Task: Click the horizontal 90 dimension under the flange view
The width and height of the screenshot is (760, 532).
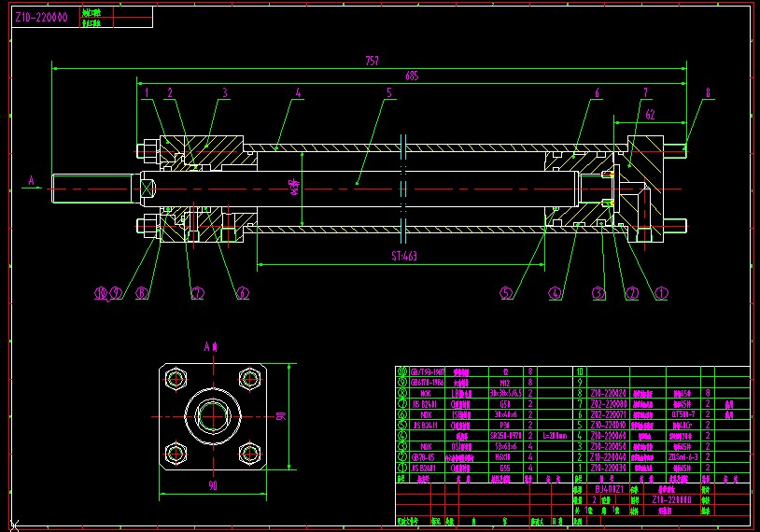Action: (x=213, y=485)
